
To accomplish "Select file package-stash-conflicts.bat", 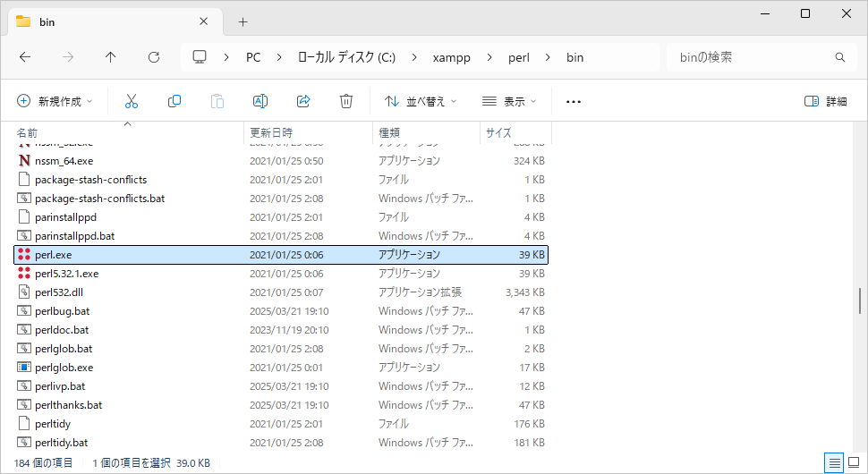I will point(281,198).
